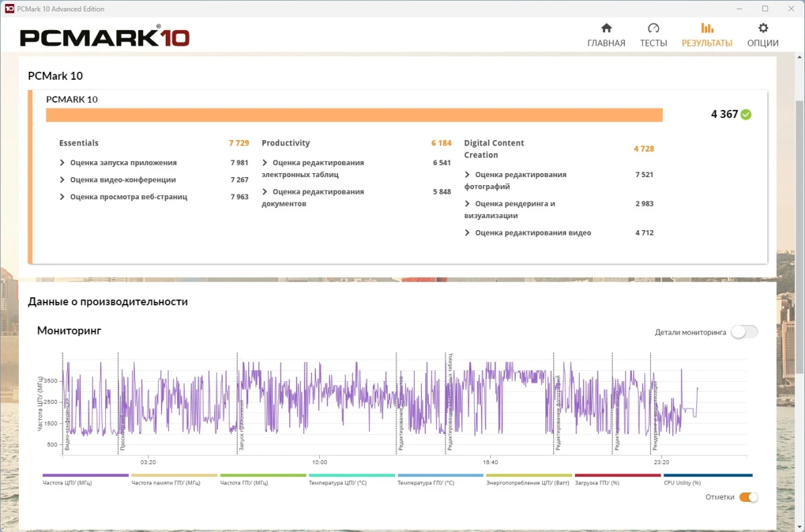This screenshot has height=532, width=805.
Task: Toggle the Детали мониторинга switch
Action: click(745, 332)
